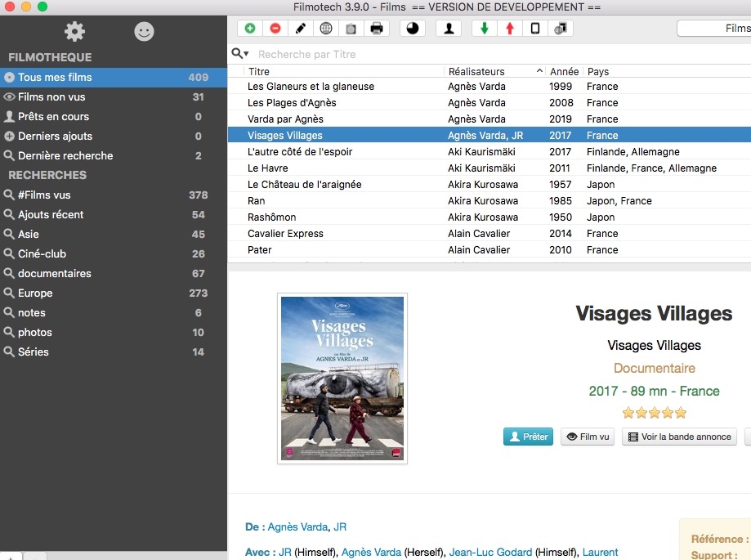Click the person silhouette borrowers icon
751x560 pixels.
448,29
